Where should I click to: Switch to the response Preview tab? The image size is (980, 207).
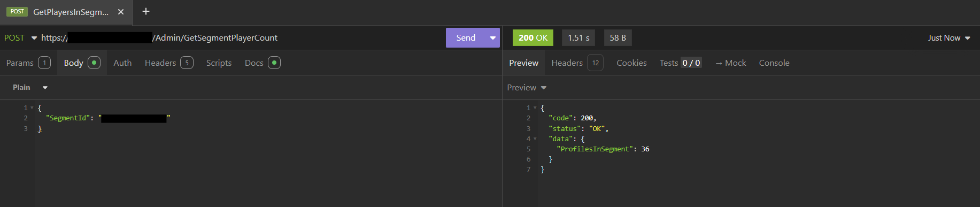click(523, 63)
